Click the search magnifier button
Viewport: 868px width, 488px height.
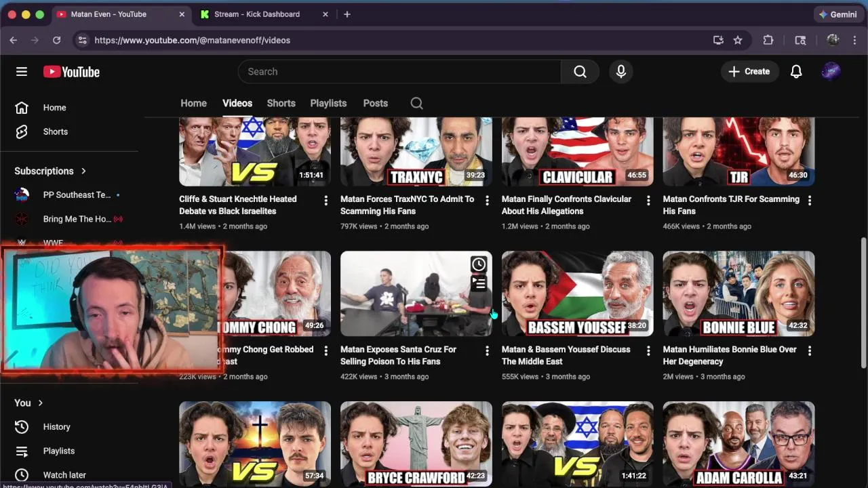coord(580,72)
